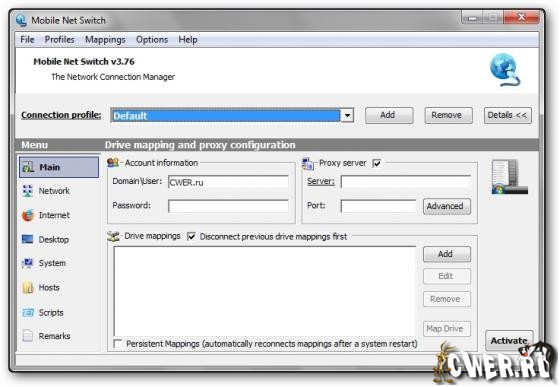Click the Mobile Net Switch title bar icon
Screen dimensions: 560x387
pos(21,21)
